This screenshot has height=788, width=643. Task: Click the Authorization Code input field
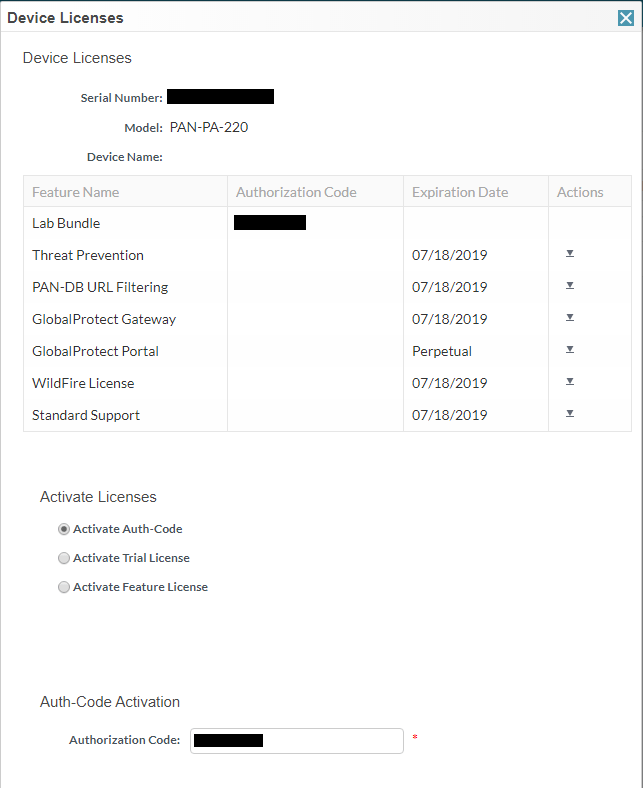pos(297,741)
